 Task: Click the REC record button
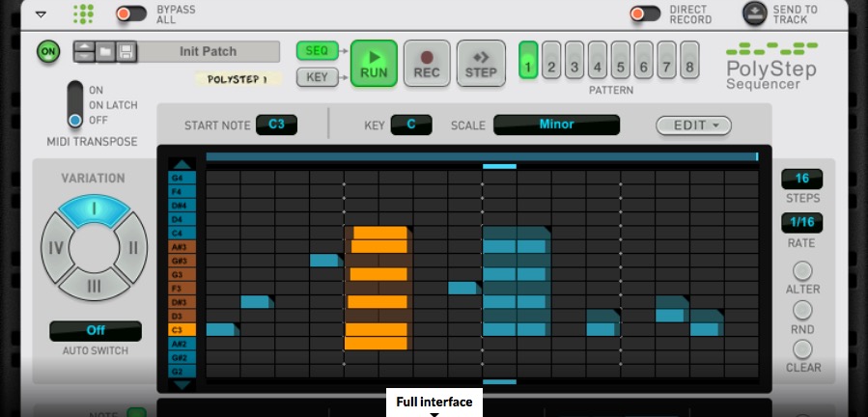pyautogui.click(x=427, y=63)
